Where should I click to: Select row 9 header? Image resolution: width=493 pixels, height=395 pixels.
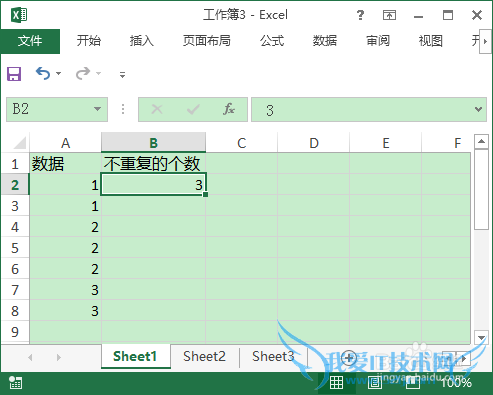coord(15,332)
